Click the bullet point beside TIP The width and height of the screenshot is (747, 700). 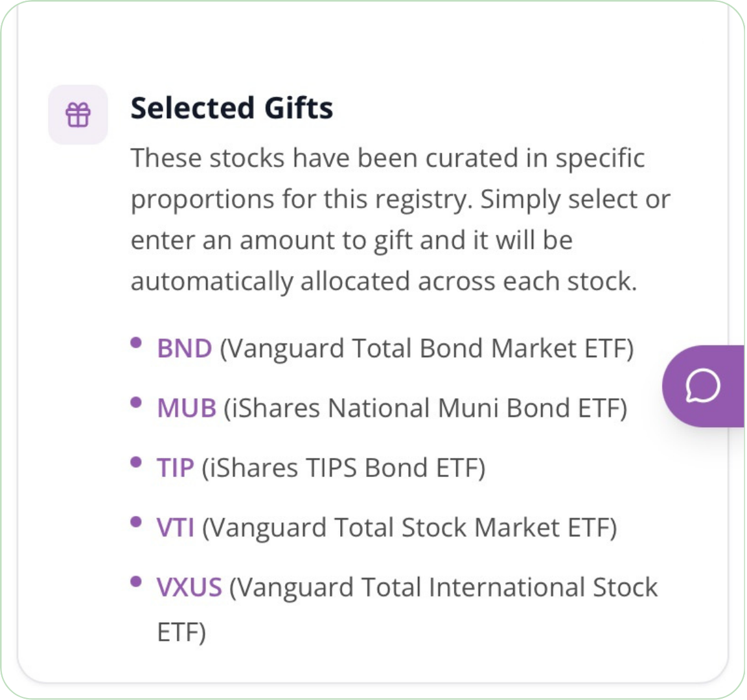(136, 462)
